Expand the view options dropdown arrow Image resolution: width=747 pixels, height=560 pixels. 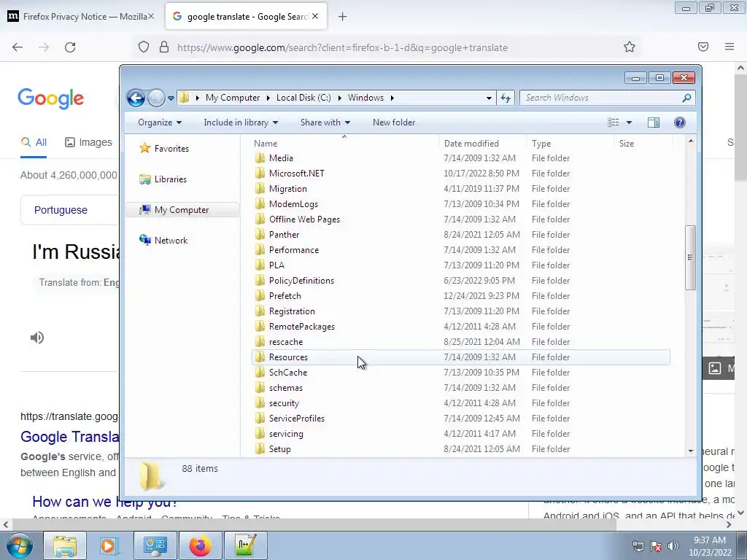click(629, 122)
